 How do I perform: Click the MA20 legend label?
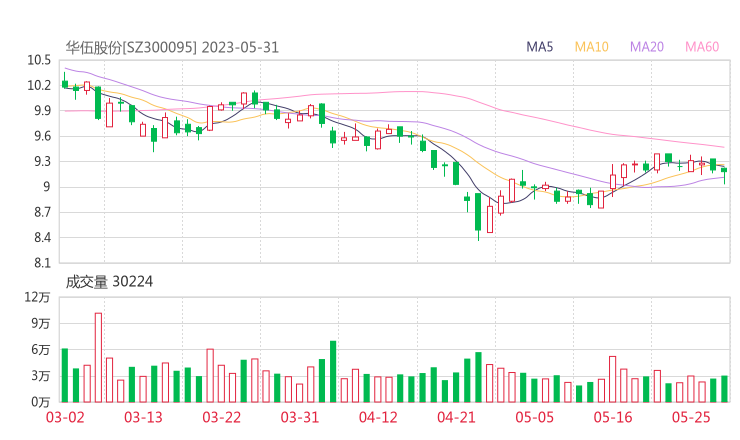click(647, 47)
